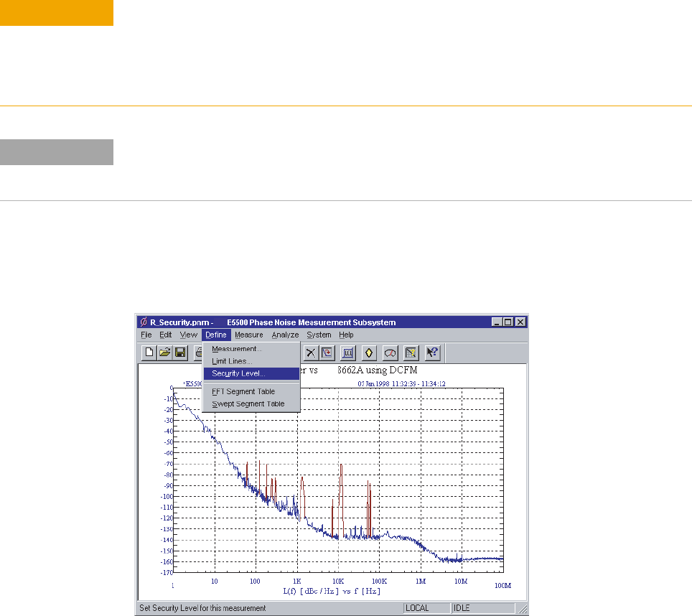692x616 pixels.
Task: Open the System menu
Action: click(x=319, y=335)
